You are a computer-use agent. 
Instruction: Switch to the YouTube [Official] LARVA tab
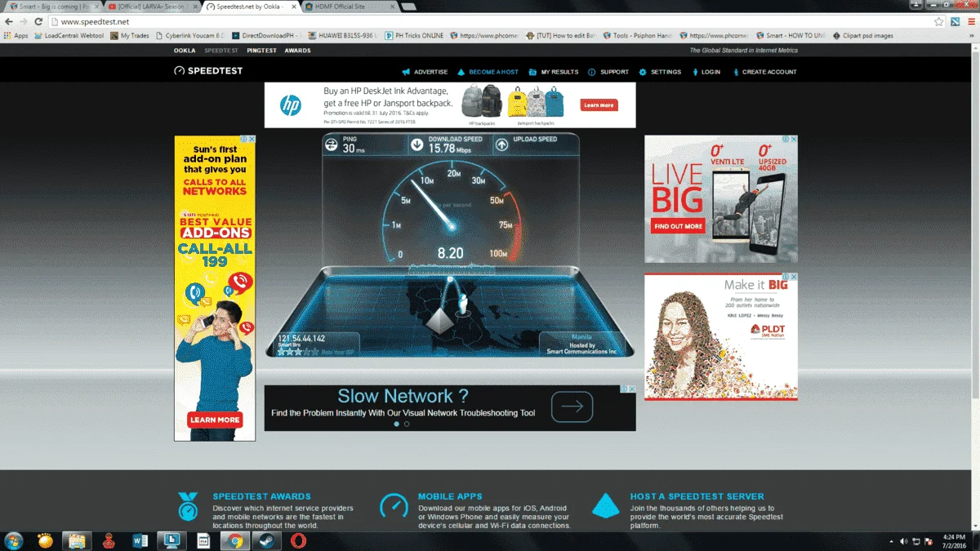click(152, 7)
